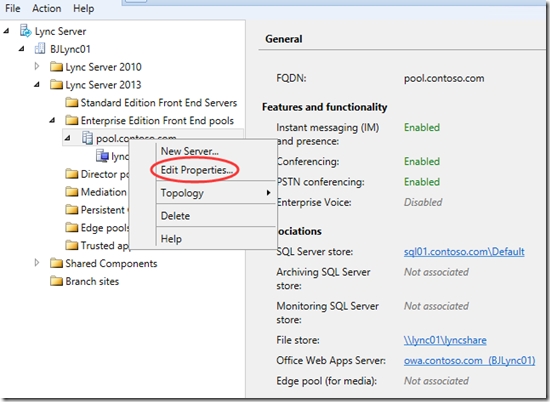Click the Standard Edition Front End Servers folder icon
This screenshot has width=550, height=402.
(x=72, y=102)
